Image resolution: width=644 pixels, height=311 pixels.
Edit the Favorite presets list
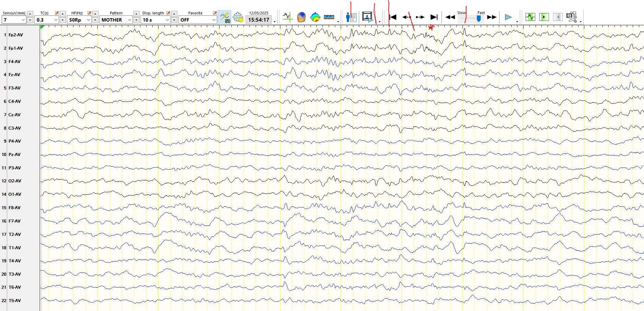[x=215, y=13]
